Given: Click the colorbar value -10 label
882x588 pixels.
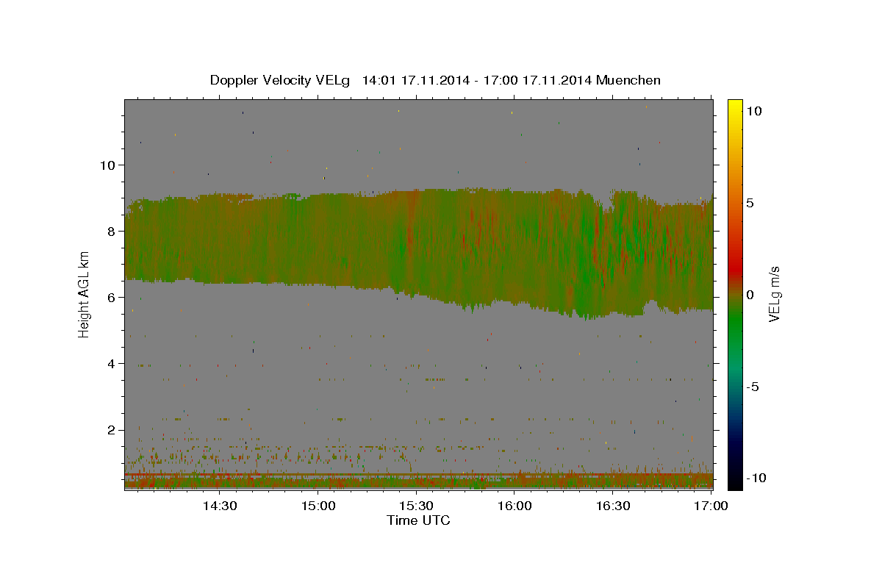Looking at the screenshot, I should coord(756,478).
